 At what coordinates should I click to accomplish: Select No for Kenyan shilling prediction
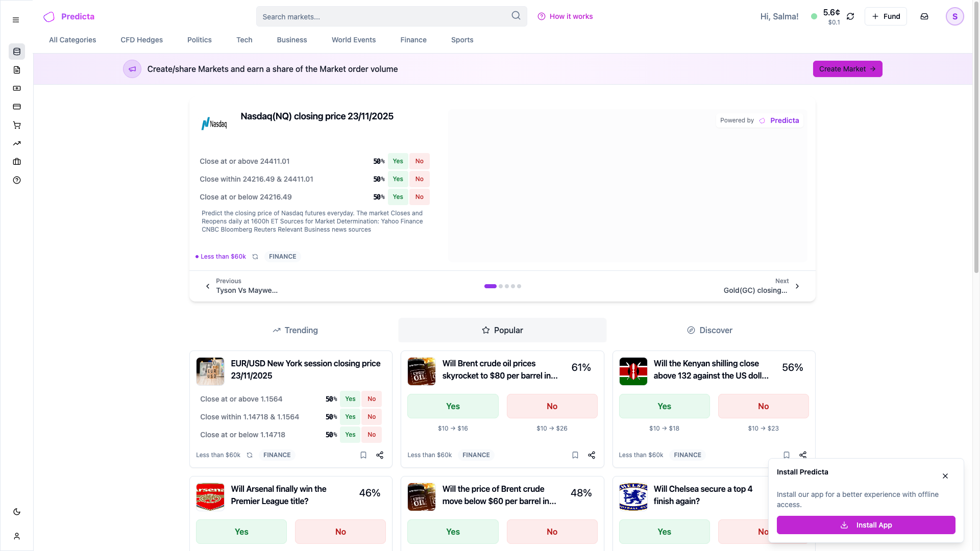[763, 406]
